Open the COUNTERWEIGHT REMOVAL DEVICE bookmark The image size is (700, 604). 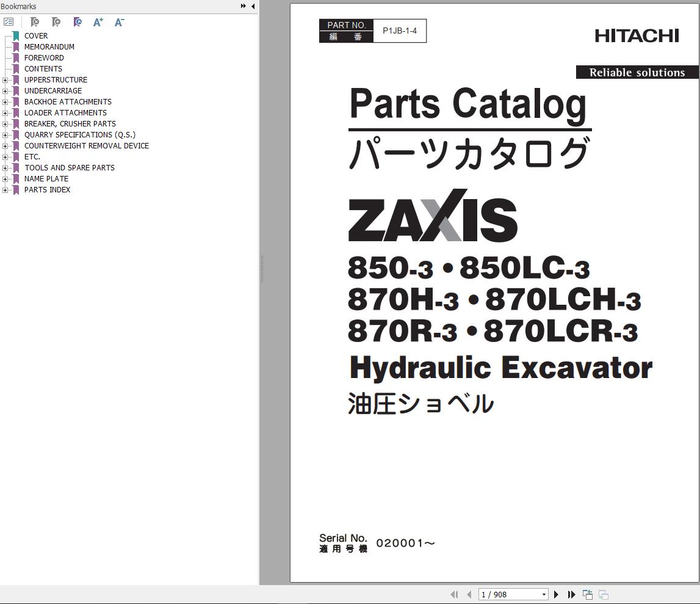(x=87, y=145)
